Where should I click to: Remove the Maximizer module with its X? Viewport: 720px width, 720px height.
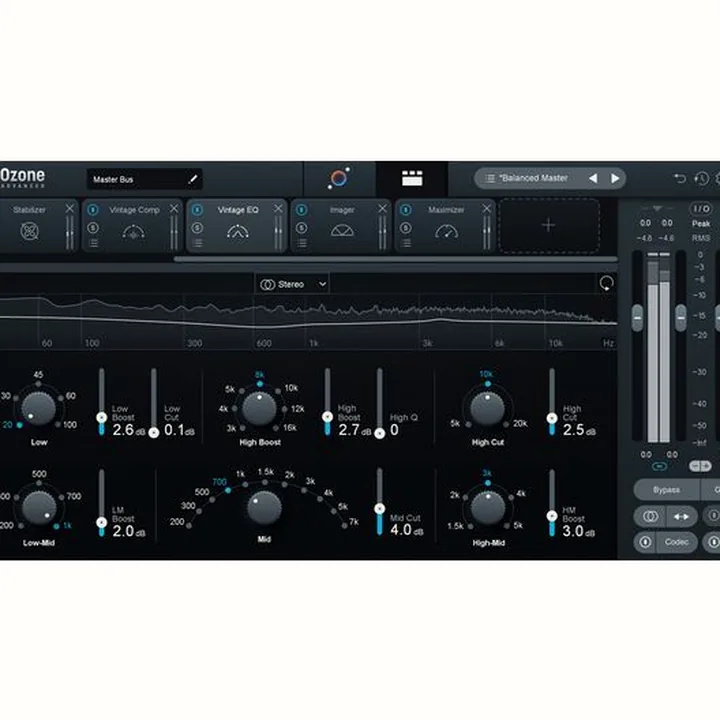pos(487,208)
